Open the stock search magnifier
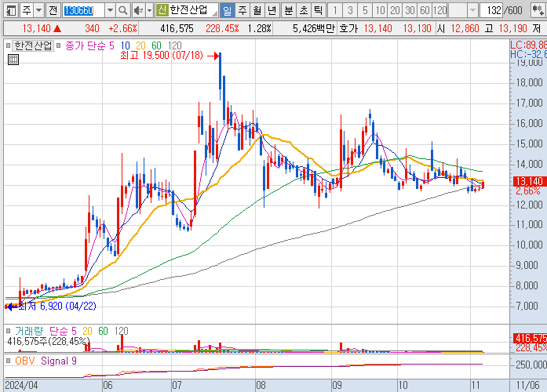The image size is (547, 392). (122, 10)
